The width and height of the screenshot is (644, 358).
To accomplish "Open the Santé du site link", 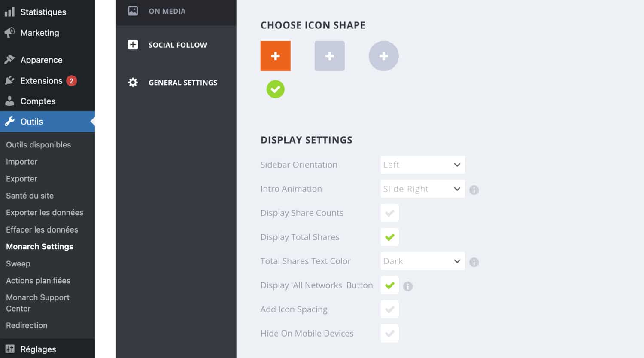I will click(30, 196).
